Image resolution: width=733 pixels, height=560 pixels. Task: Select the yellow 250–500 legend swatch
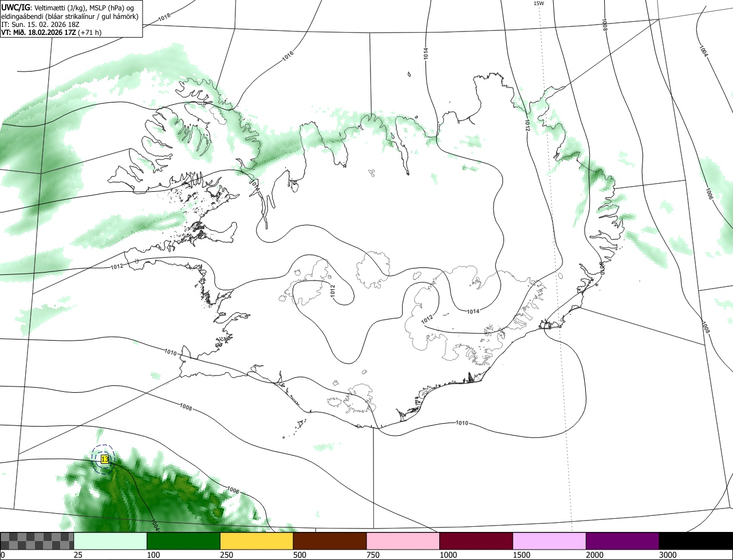click(x=257, y=541)
